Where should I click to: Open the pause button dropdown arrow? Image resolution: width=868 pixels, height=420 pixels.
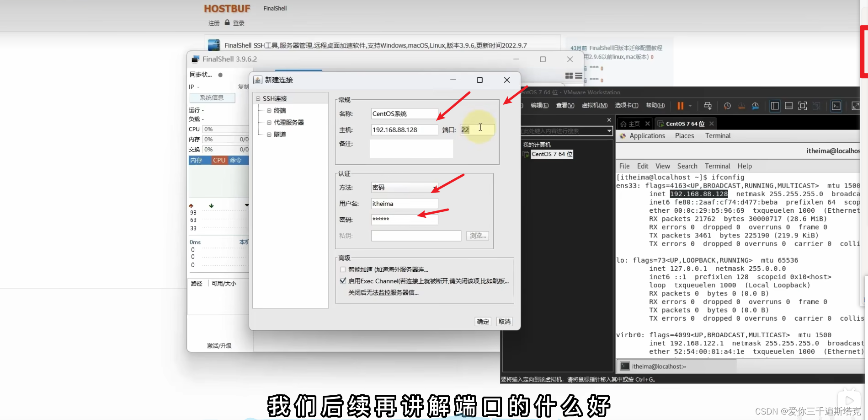pyautogui.click(x=690, y=106)
